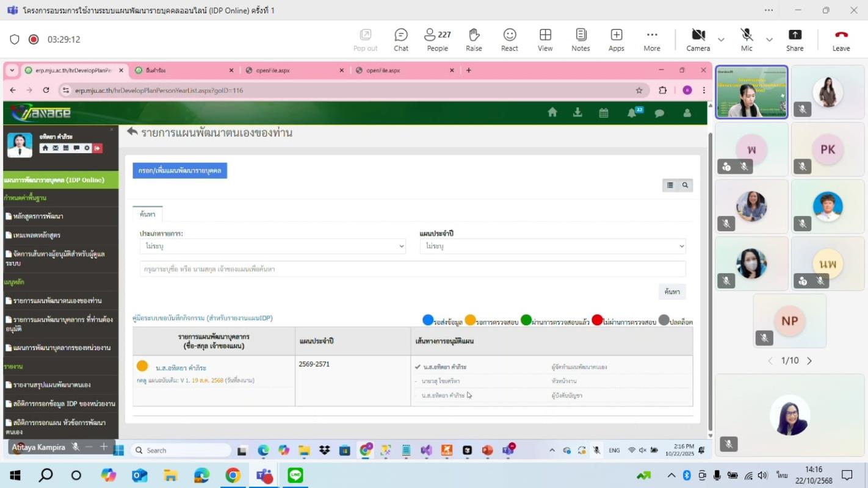This screenshot has width=868, height=488.
Task: Open the Apps panel
Action: (x=617, y=40)
